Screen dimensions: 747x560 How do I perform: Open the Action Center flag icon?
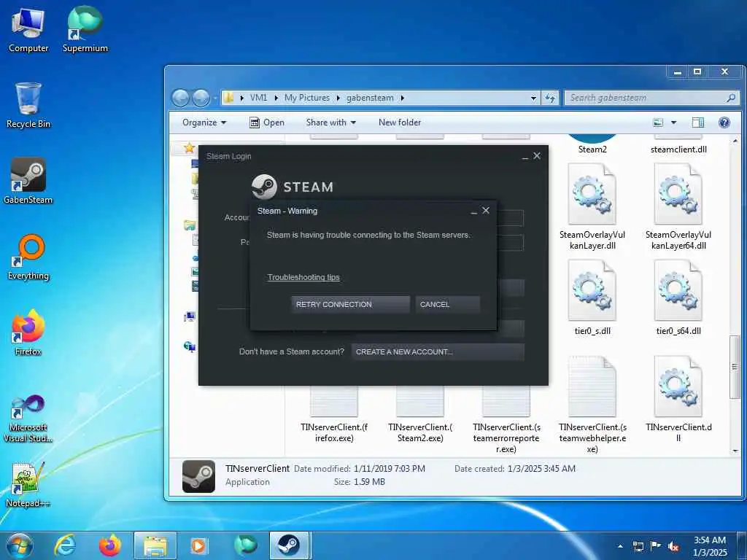coord(656,545)
